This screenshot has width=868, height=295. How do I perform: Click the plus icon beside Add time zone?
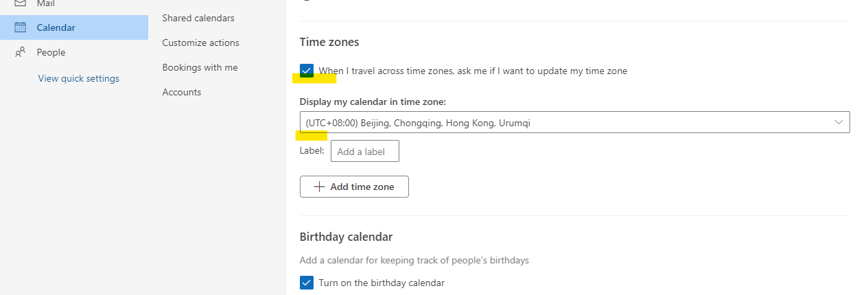(319, 187)
